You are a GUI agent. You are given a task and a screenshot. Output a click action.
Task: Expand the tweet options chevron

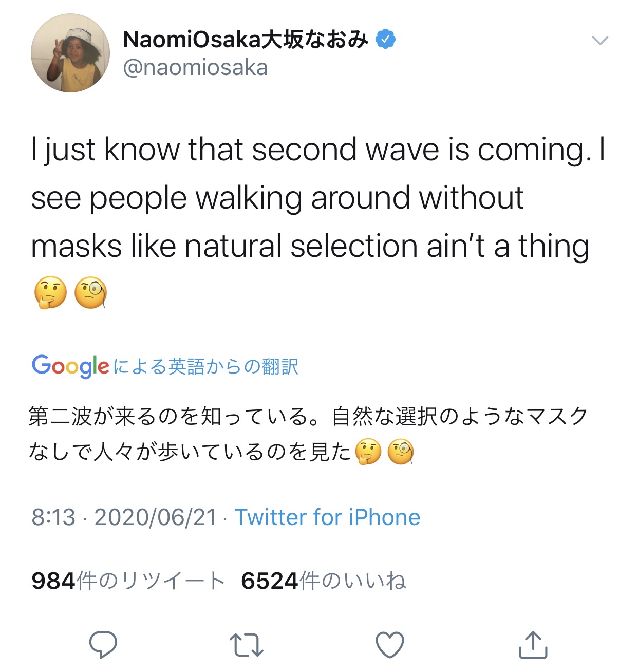click(600, 41)
